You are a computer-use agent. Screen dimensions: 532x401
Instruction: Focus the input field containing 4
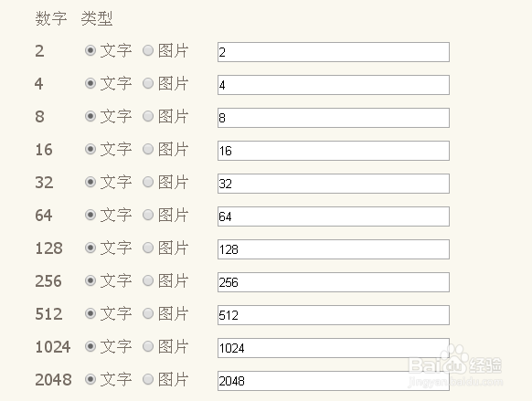(334, 85)
